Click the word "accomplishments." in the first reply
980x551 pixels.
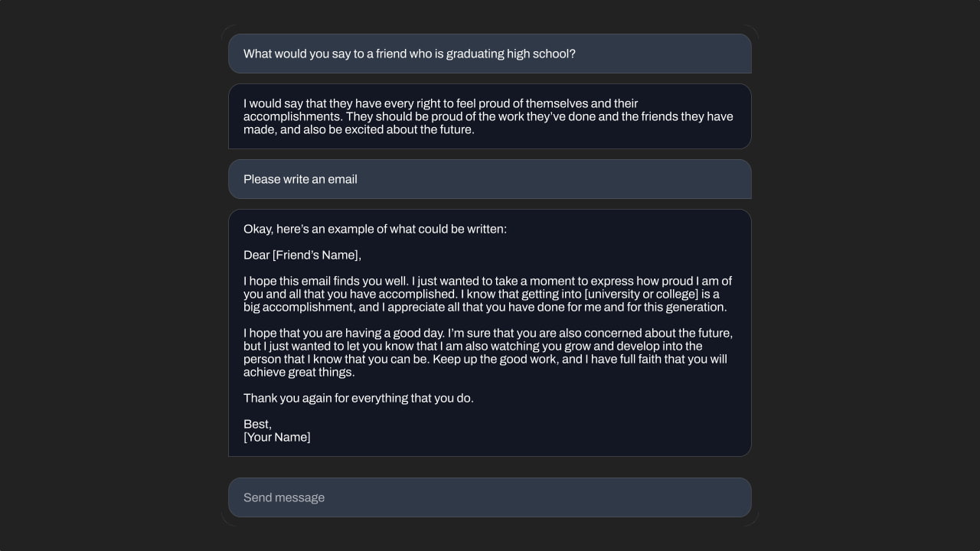coord(292,116)
